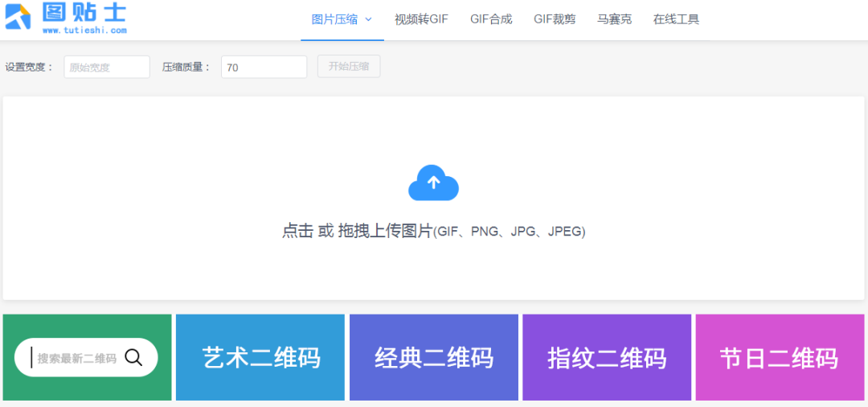868x407 pixels.
Task: Focus the 搜索最新二维码 search box
Action: pos(76,359)
